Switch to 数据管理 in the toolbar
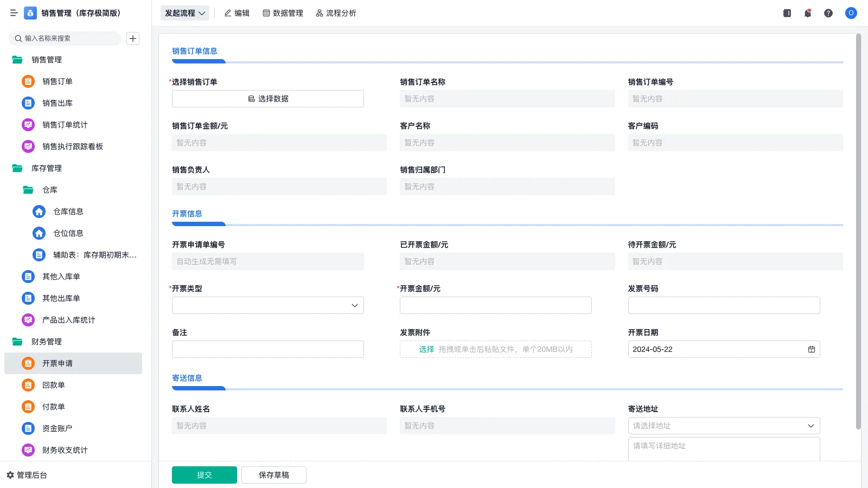The width and height of the screenshot is (868, 488). [283, 13]
